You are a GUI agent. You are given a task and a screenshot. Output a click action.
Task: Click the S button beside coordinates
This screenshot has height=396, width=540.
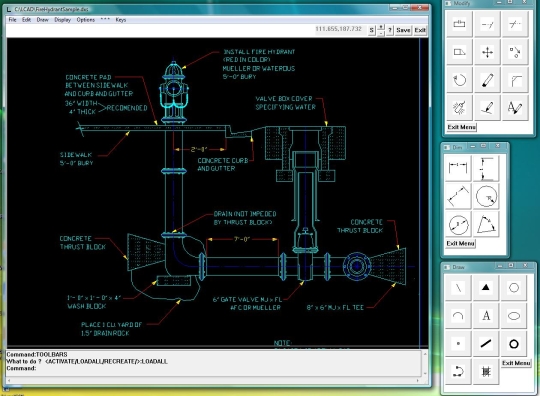click(x=371, y=30)
